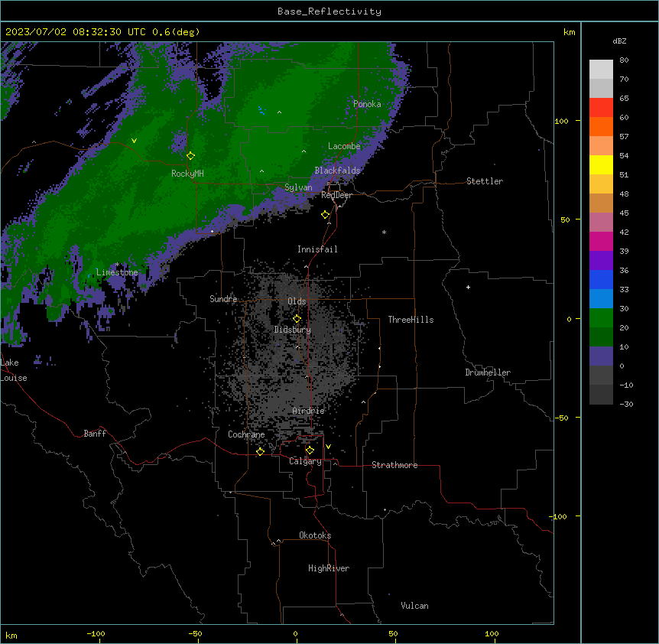Screen dimensions: 659x644
Task: Click the white 70-80 dBZ legend swatch
Action: [x=601, y=70]
